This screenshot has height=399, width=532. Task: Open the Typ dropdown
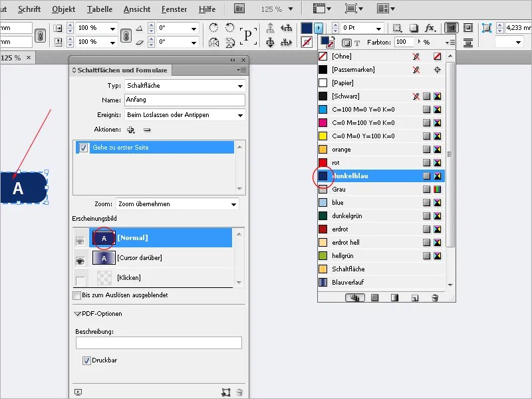185,86
